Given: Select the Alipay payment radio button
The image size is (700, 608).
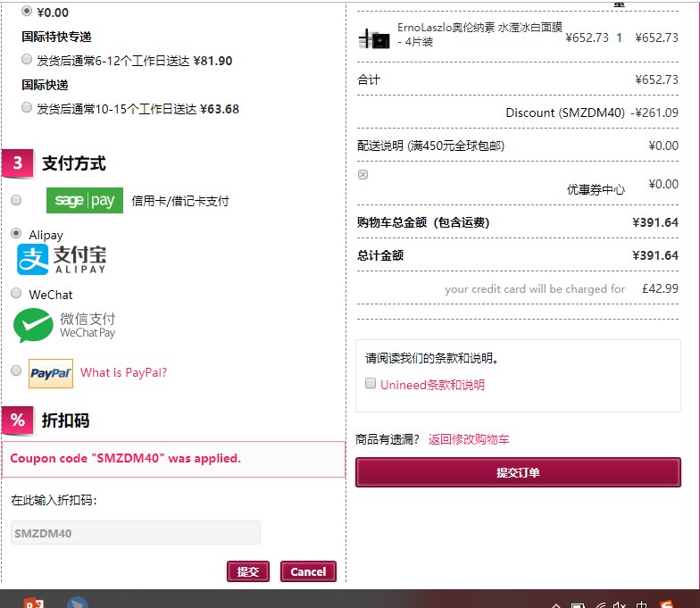Looking at the screenshot, I should 16,233.
